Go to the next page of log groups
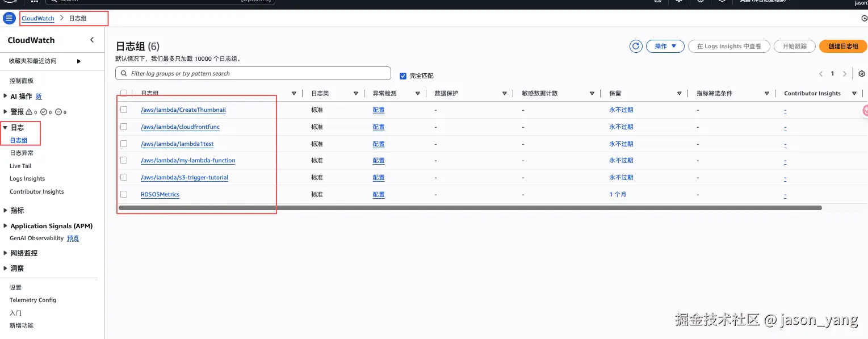The height and width of the screenshot is (339, 868). [845, 74]
